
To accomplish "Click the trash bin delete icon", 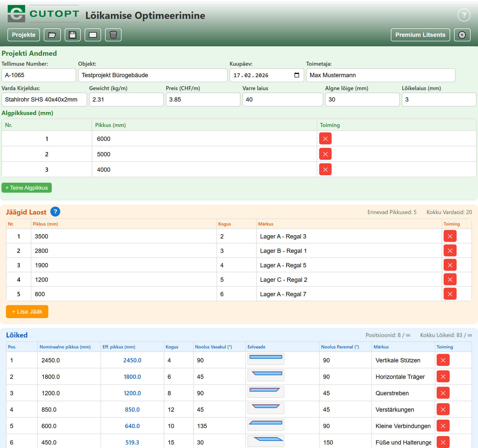I will coord(113,35).
